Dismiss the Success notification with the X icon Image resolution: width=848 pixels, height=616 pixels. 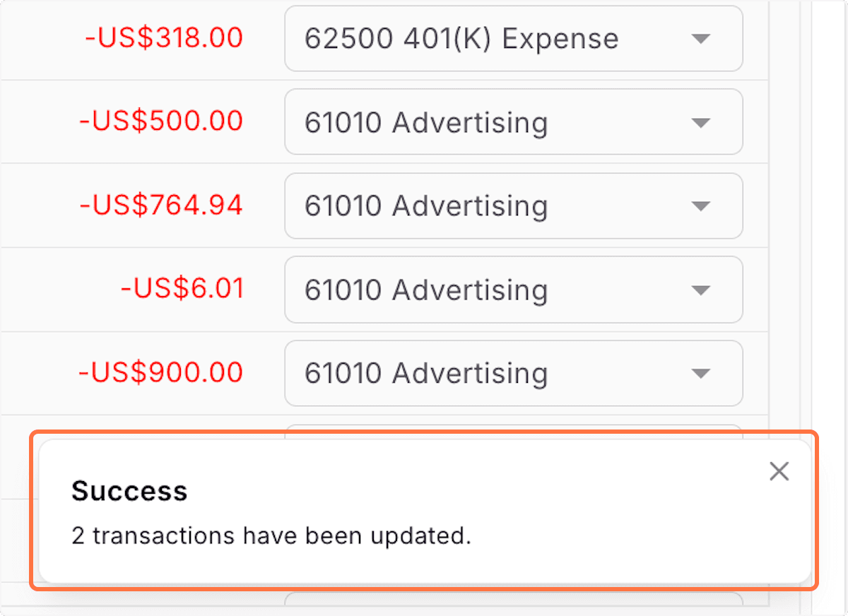point(778,470)
